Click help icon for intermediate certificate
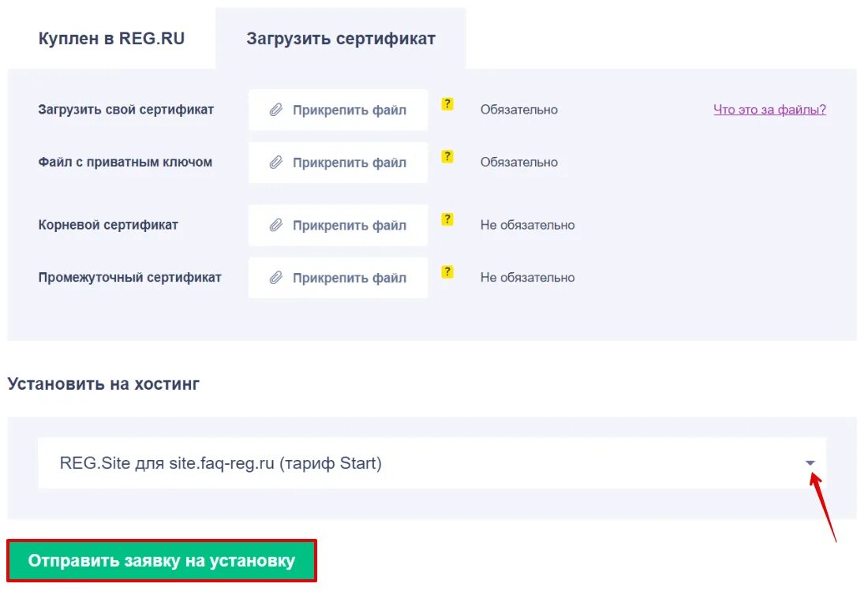The height and width of the screenshot is (591, 868). (447, 271)
